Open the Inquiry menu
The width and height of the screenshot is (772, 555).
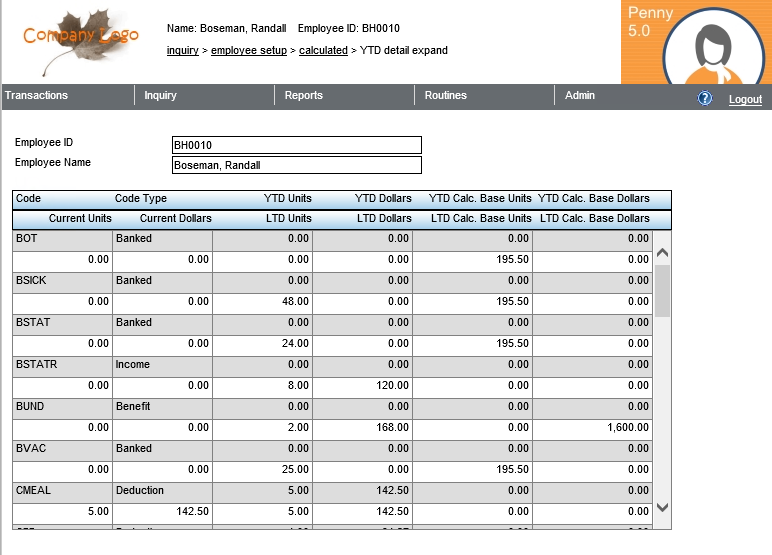(160, 96)
